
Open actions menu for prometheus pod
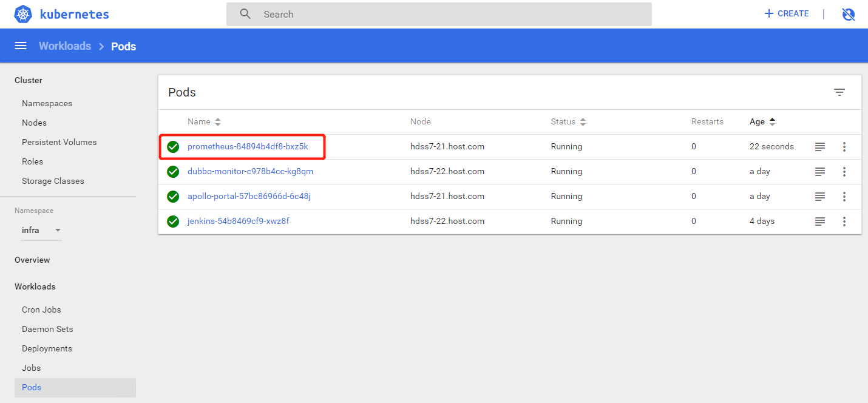844,147
